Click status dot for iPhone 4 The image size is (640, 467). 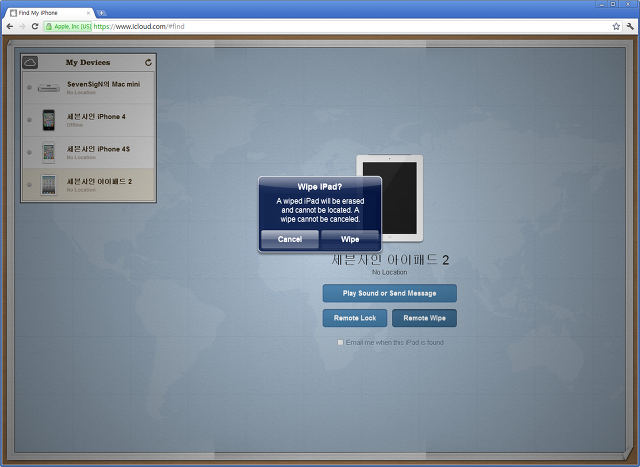(29, 120)
